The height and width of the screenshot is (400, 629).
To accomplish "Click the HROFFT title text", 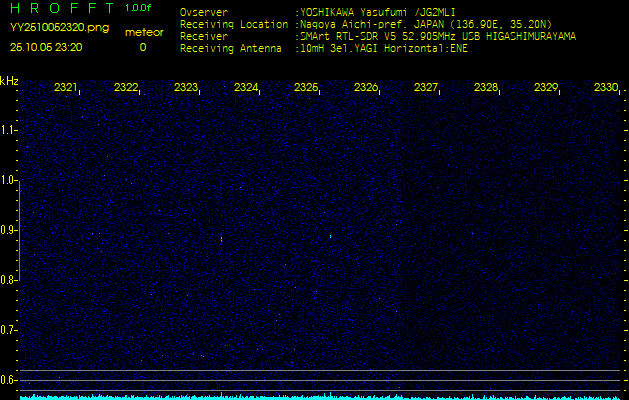I will pyautogui.click(x=60, y=8).
